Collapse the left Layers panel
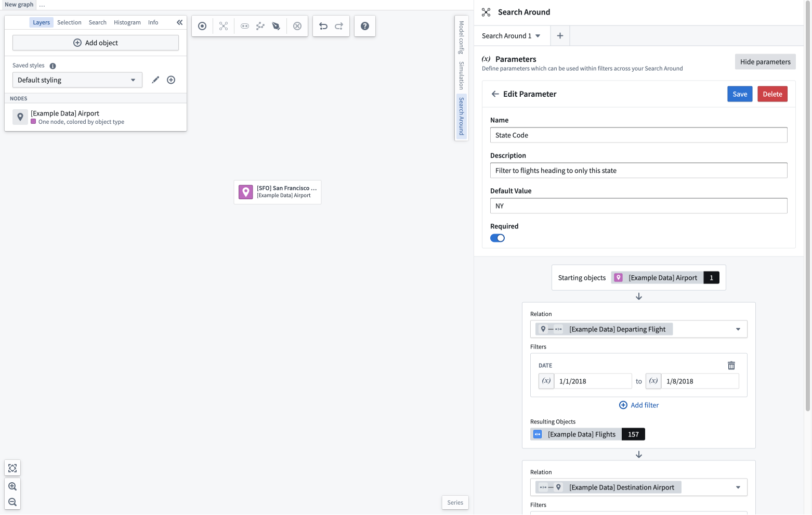This screenshot has width=812, height=515. pos(179,22)
